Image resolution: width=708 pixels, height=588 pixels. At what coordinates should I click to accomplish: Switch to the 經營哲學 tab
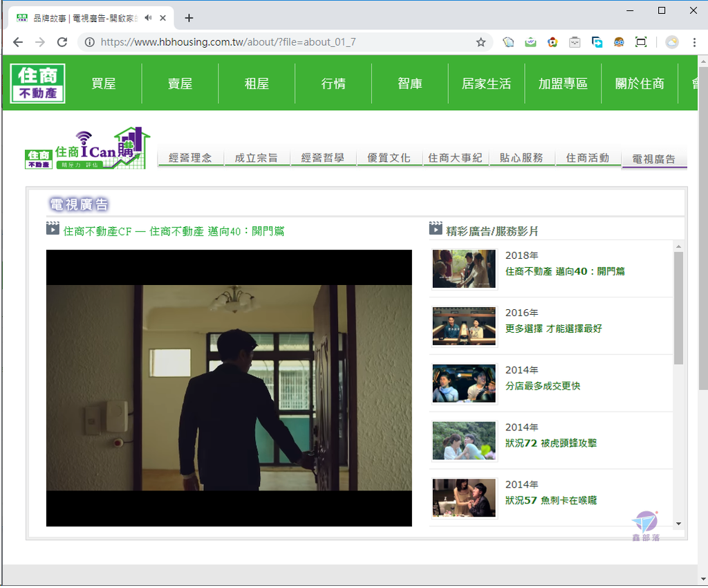coord(323,158)
